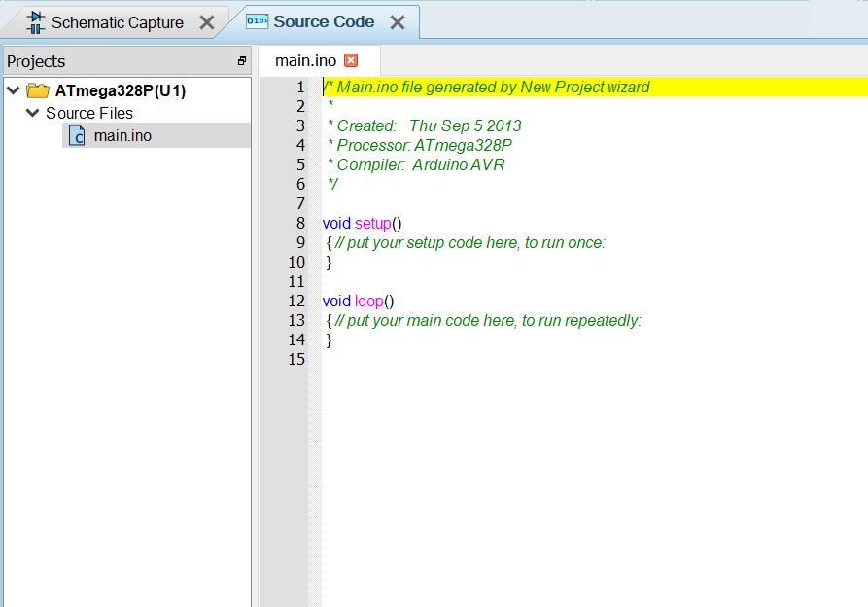This screenshot has height=607, width=868.
Task: Collapse the Source Files group
Action: [32, 113]
